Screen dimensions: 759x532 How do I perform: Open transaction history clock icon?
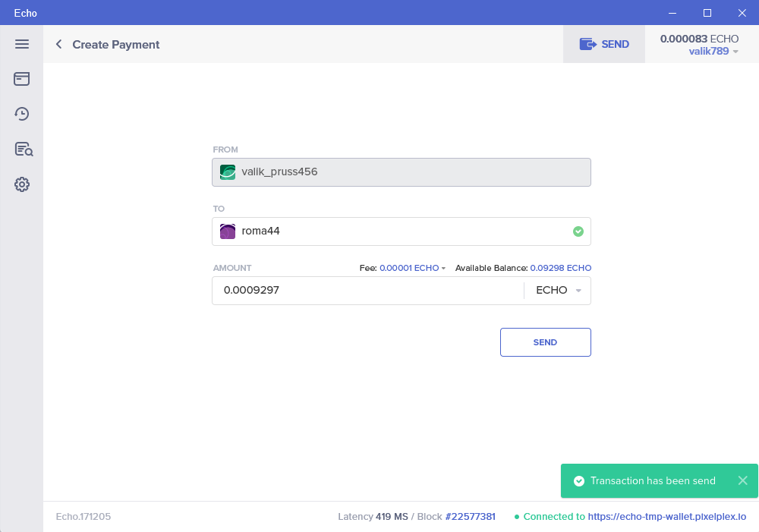tap(22, 114)
